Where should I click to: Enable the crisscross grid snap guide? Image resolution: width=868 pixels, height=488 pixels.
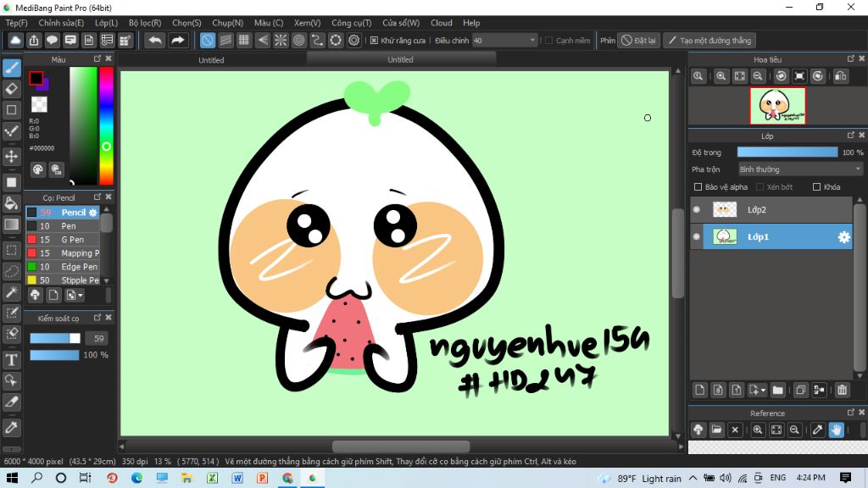click(x=243, y=41)
